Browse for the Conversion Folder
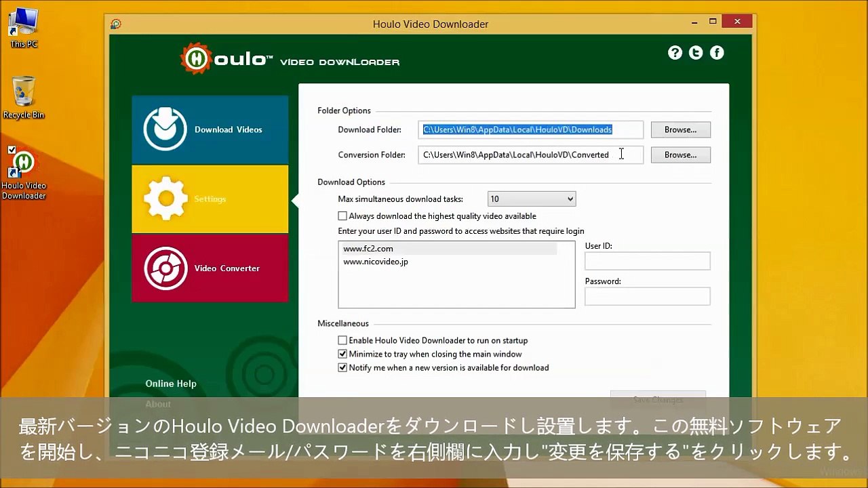 pyautogui.click(x=681, y=155)
